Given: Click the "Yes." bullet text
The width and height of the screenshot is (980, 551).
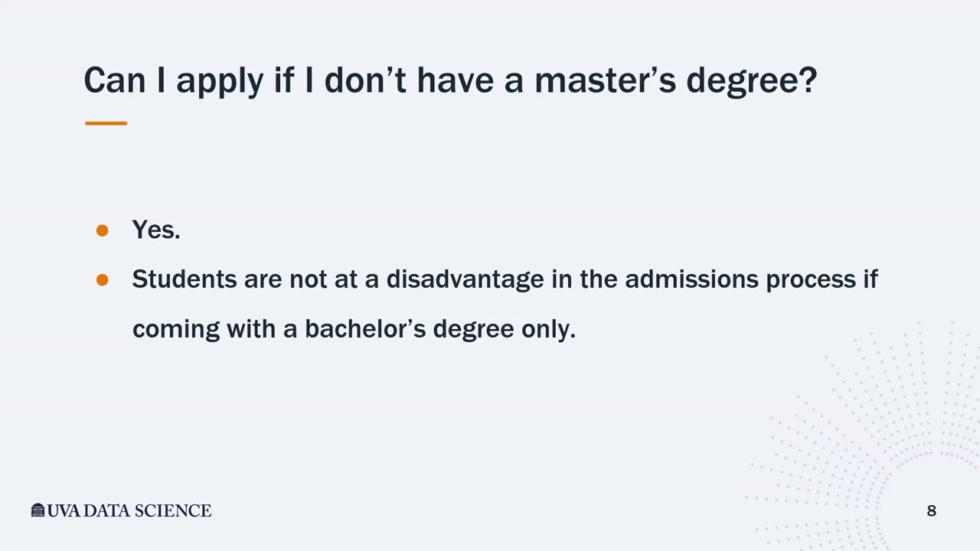Looking at the screenshot, I should coord(156,230).
